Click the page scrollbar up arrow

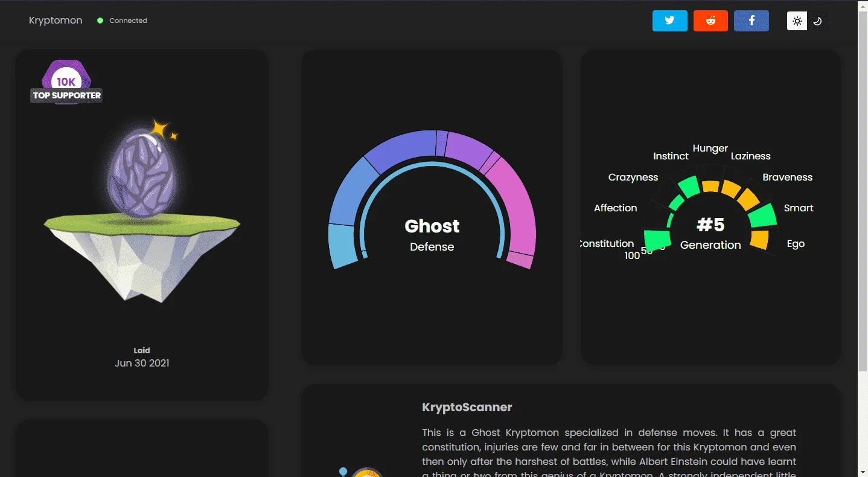pos(863,5)
